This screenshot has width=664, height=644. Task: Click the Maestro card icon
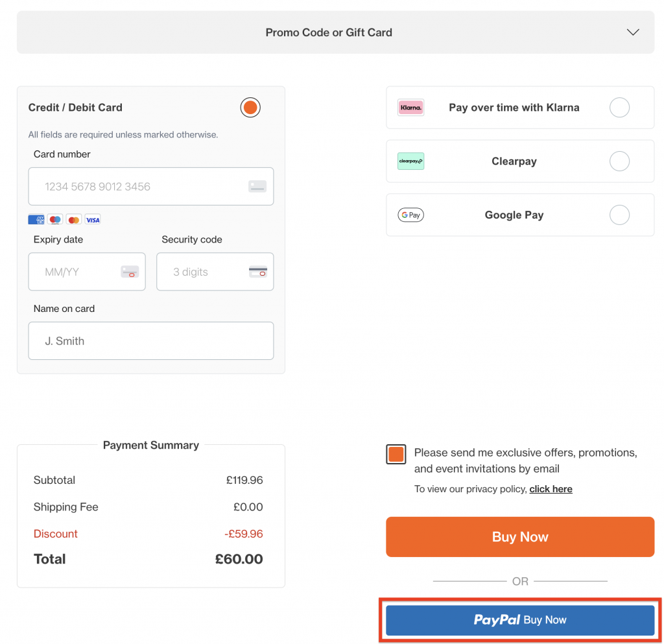click(x=55, y=220)
